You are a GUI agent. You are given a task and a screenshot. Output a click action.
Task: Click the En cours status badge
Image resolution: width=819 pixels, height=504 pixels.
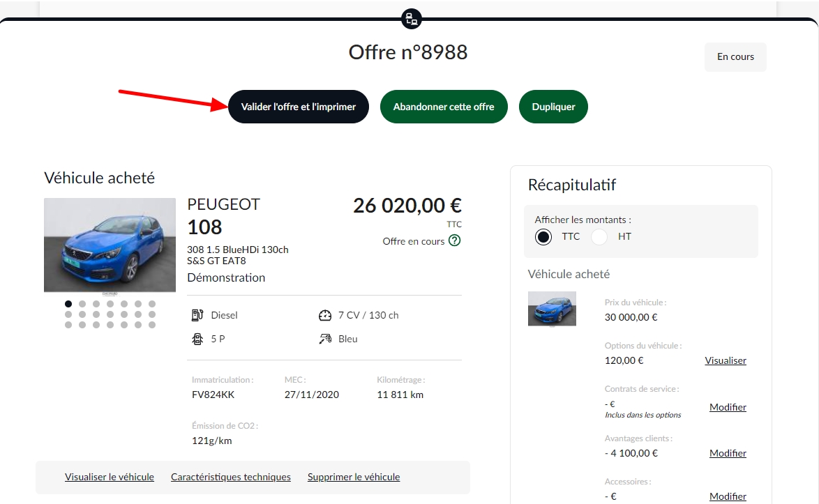coord(735,57)
